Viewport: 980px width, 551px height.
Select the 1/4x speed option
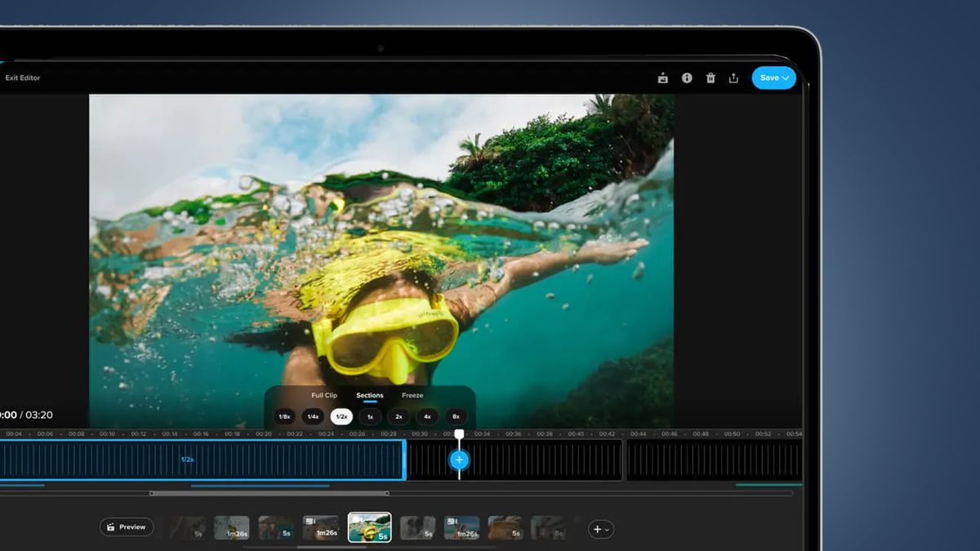point(313,416)
